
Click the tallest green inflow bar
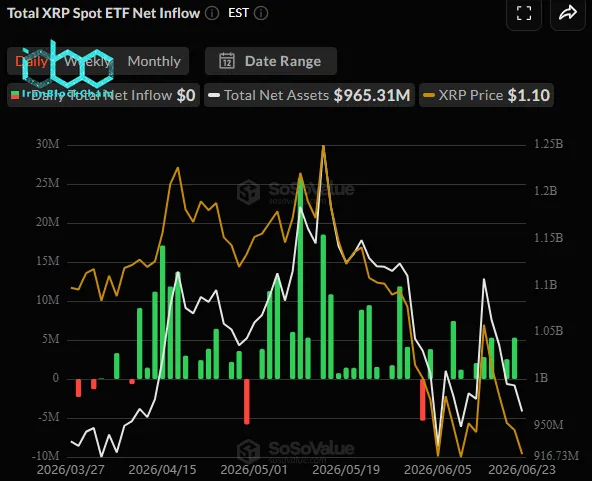(301, 279)
